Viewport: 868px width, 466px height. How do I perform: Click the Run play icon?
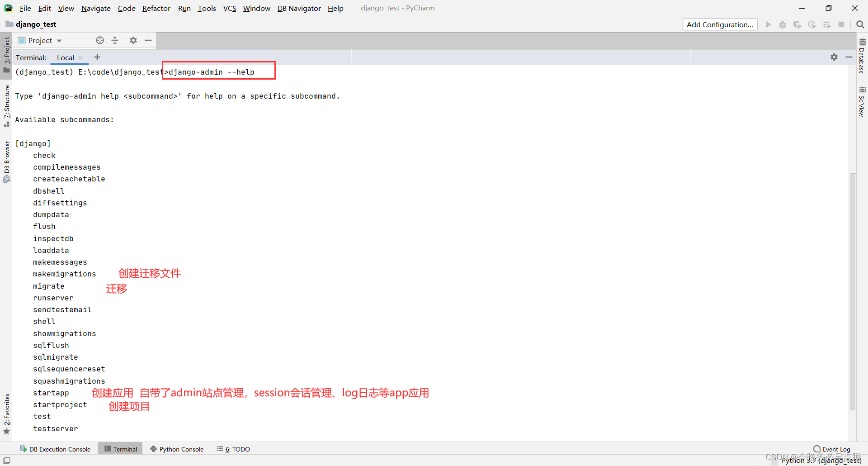pos(768,24)
